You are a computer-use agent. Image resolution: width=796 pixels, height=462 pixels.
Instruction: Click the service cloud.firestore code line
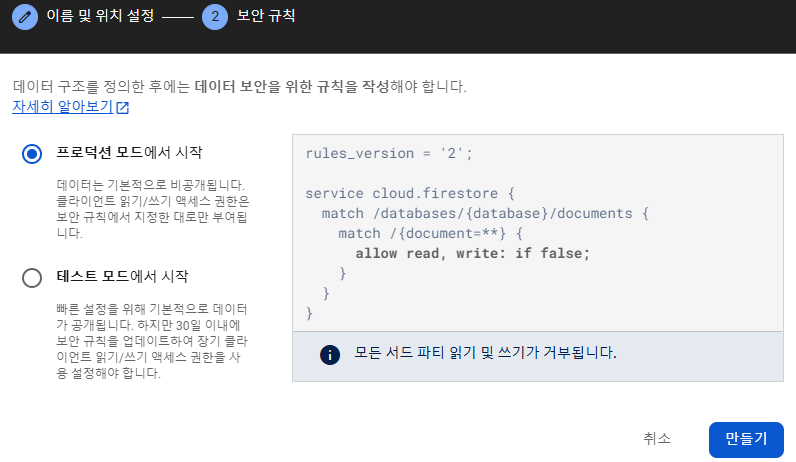[x=410, y=193]
